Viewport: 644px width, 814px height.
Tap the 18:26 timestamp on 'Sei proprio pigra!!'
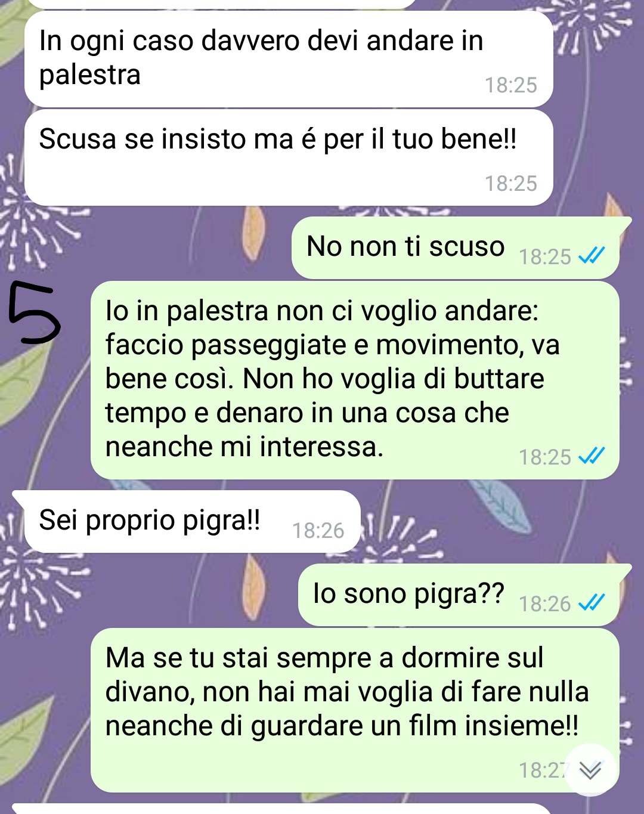318,530
